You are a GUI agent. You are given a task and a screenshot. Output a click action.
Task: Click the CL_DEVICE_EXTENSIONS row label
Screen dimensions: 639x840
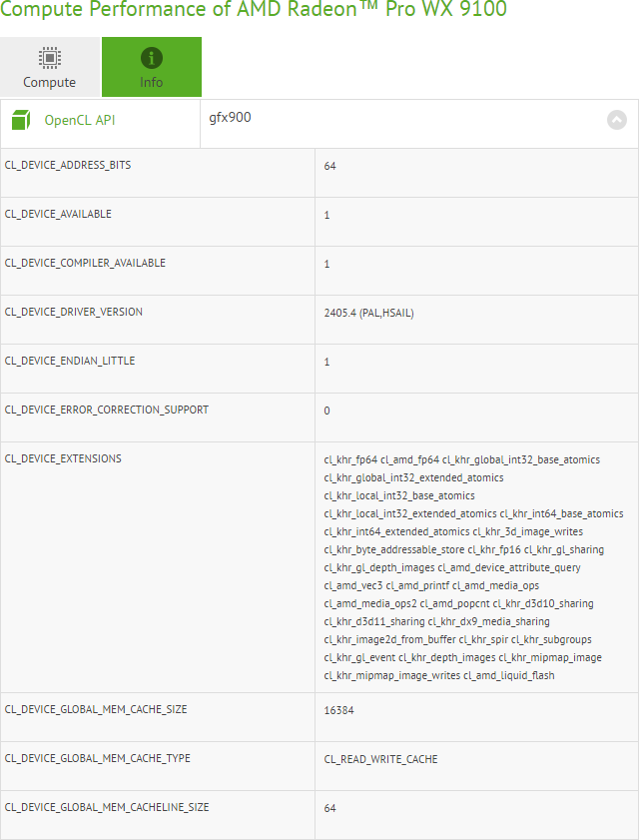(63, 458)
